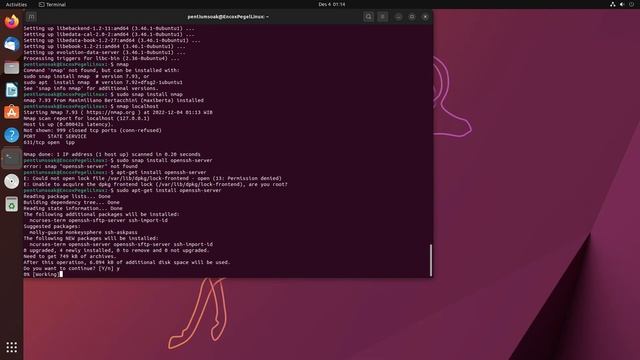Click the terminal scrollbar handle
640x360 pixels.
click(x=431, y=260)
